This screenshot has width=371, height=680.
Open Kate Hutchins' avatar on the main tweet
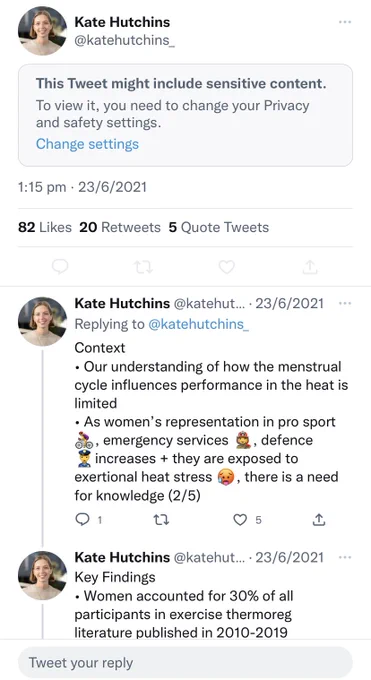43,31
